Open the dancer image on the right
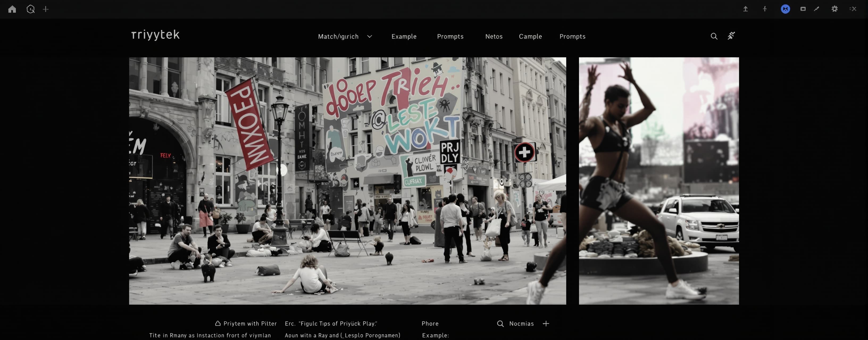 point(659,181)
